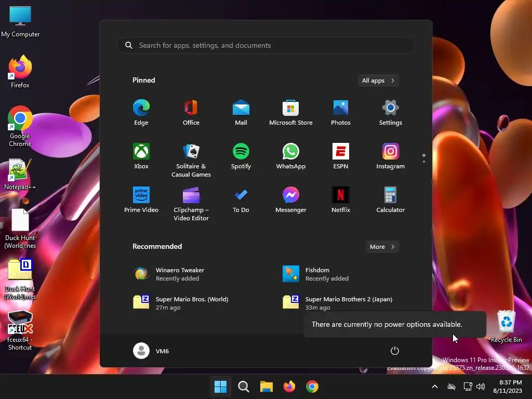Open Microsoft Store from the pinned grid
This screenshot has width=532, height=399.
pos(291,113)
